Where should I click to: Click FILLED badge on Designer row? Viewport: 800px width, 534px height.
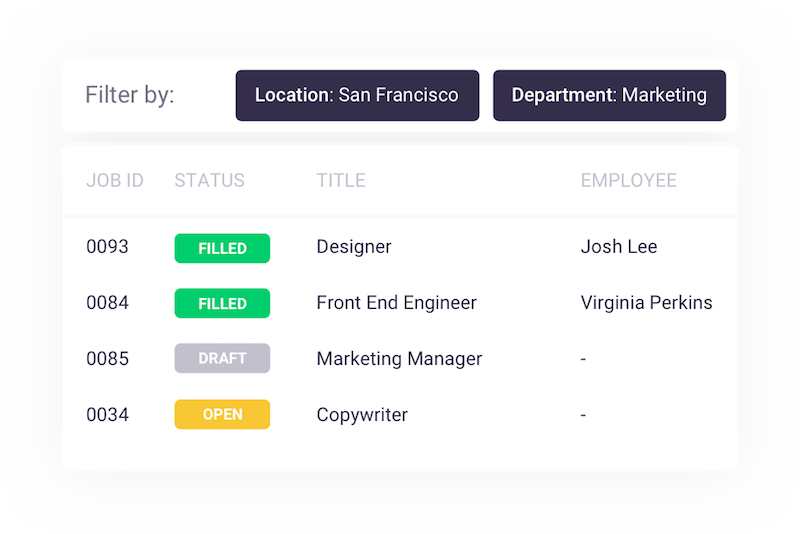[222, 248]
